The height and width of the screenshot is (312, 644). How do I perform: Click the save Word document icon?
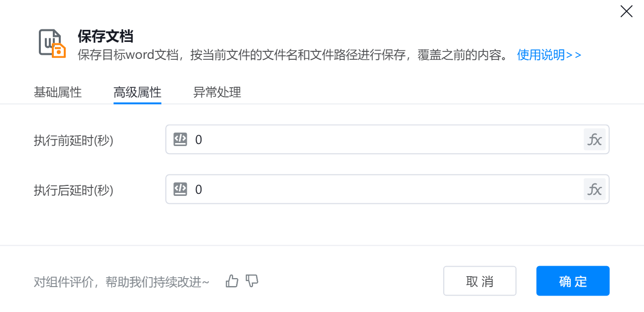click(x=52, y=44)
